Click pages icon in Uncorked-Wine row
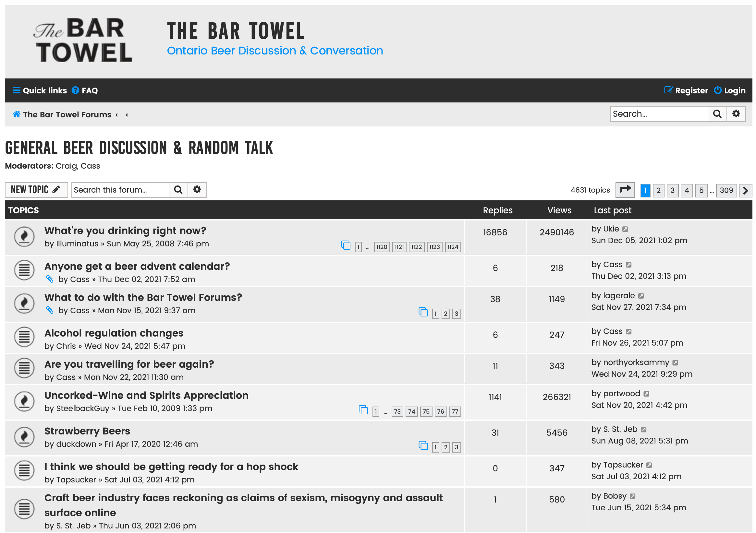The image size is (756, 533). point(363,410)
